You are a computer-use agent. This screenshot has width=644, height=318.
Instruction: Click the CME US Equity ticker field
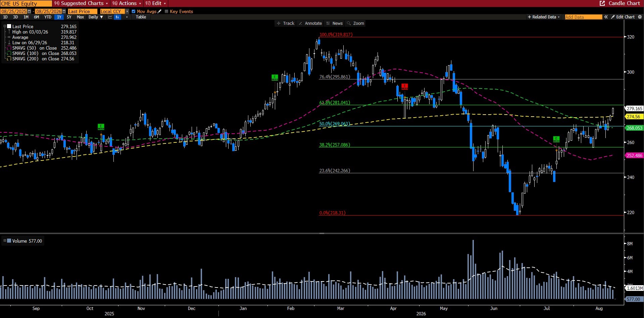coord(26,3)
